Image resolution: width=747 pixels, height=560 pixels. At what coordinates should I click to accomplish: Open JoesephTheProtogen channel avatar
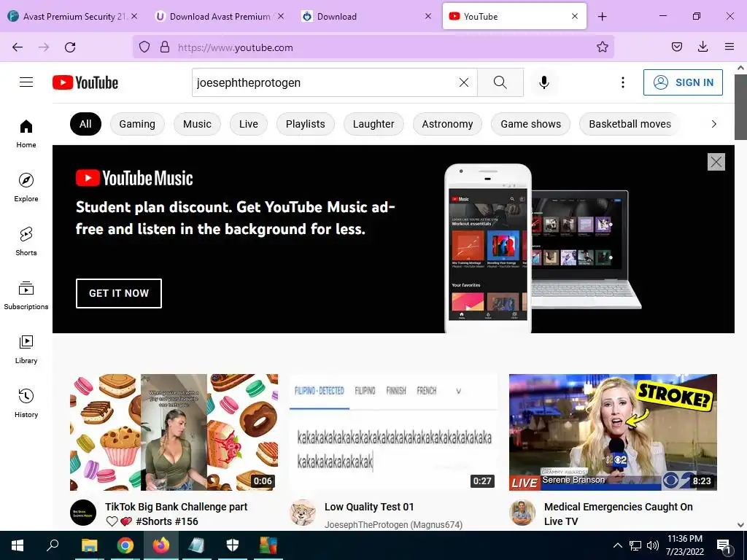pyautogui.click(x=303, y=513)
